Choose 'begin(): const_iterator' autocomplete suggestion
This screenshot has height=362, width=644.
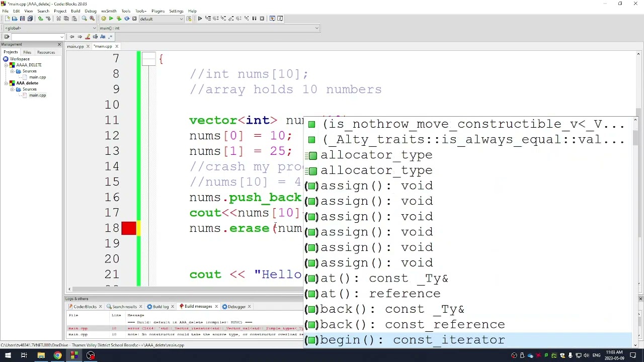(x=467, y=340)
